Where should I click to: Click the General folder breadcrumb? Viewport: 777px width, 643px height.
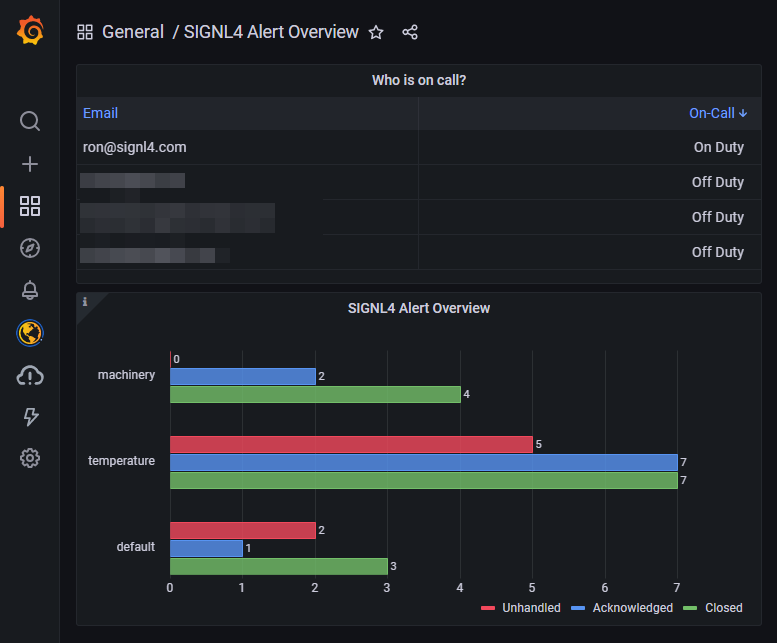point(133,32)
